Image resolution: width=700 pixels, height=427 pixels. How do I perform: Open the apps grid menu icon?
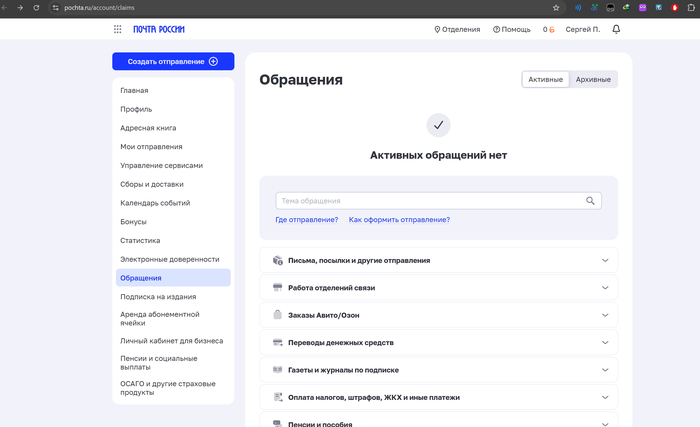pos(118,29)
